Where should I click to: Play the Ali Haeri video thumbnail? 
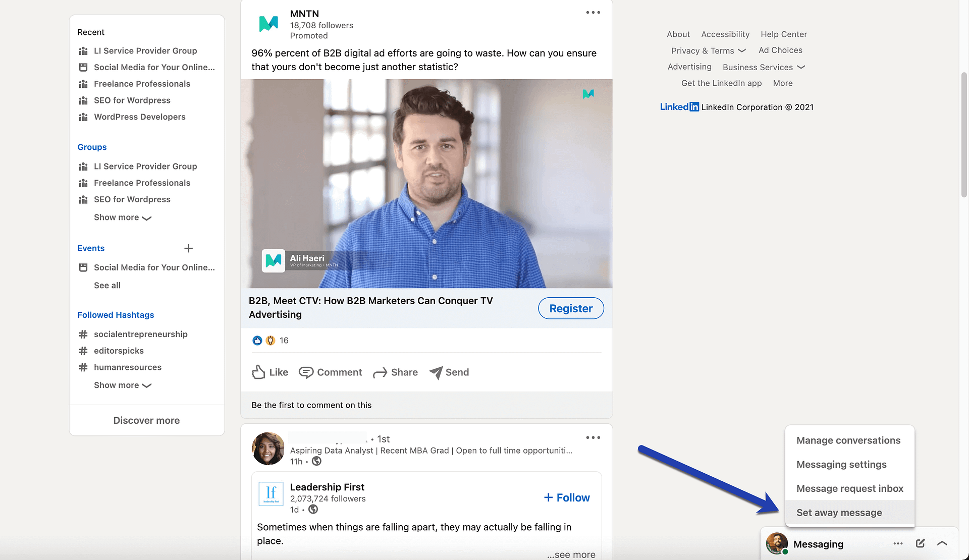coord(426,184)
